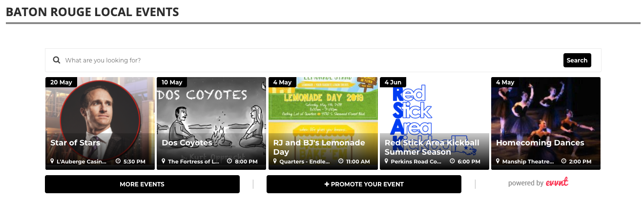This screenshot has height=202, width=644.
Task: Open the Star of Stars event card
Action: point(100,123)
